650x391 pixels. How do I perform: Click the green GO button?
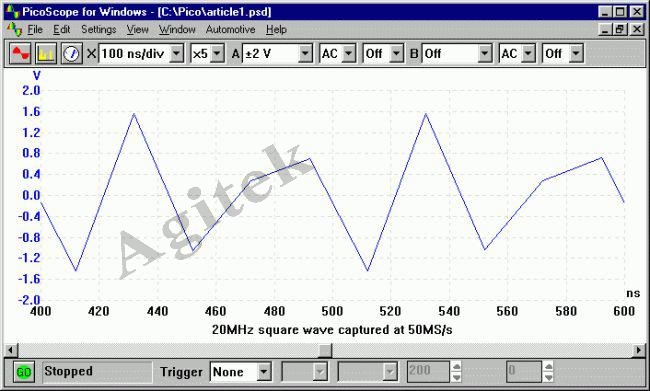pyautogui.click(x=24, y=372)
